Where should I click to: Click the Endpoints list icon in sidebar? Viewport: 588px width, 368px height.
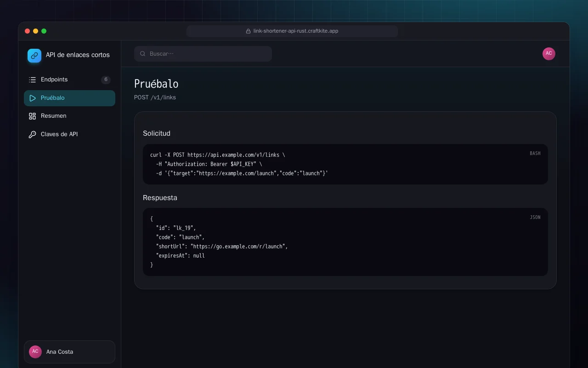point(32,80)
